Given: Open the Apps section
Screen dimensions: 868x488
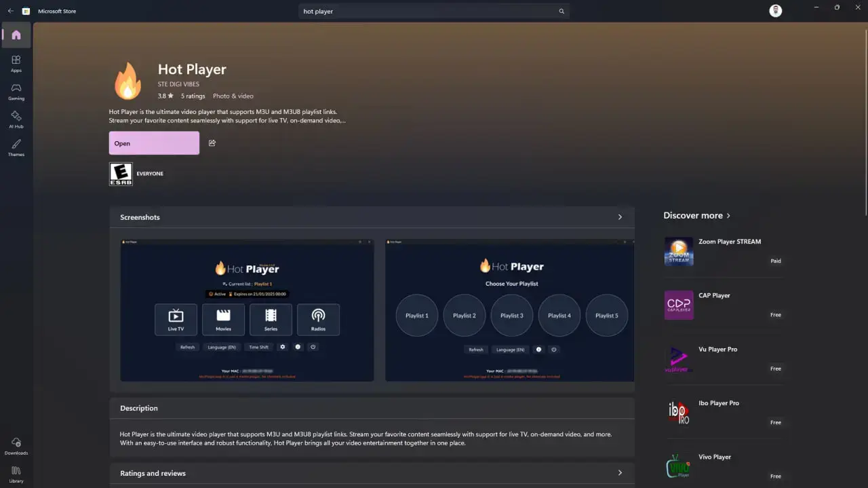Looking at the screenshot, I should 16,64.
